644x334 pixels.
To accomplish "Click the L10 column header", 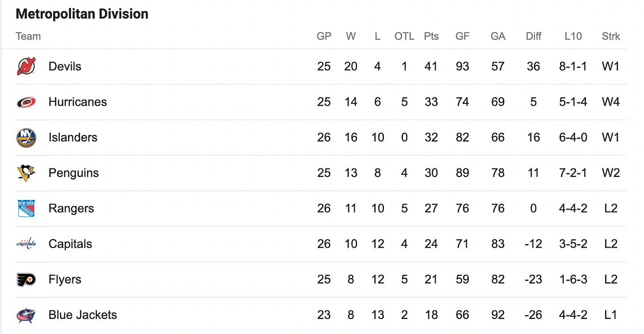I will [573, 36].
